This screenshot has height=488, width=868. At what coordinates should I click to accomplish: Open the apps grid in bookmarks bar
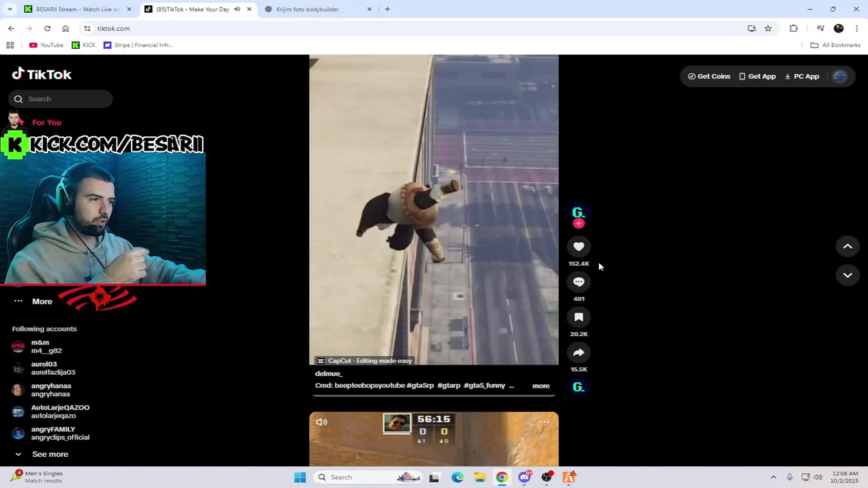(x=10, y=45)
